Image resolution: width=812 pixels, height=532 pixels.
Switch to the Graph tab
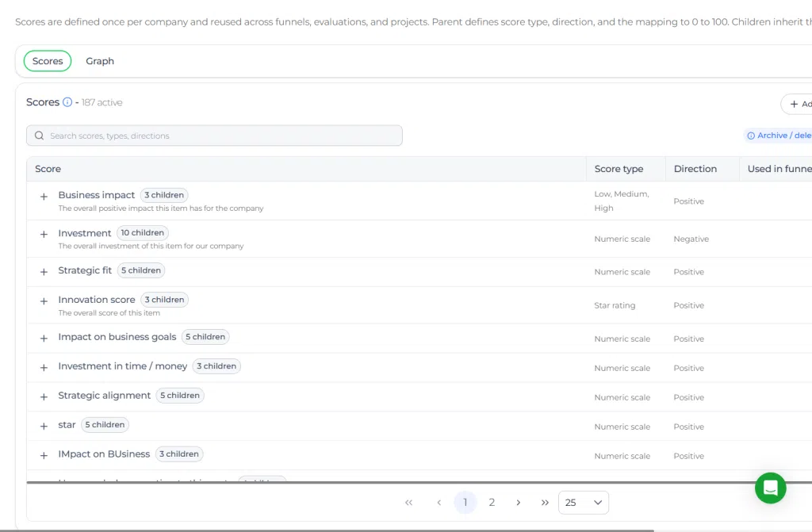[100, 61]
